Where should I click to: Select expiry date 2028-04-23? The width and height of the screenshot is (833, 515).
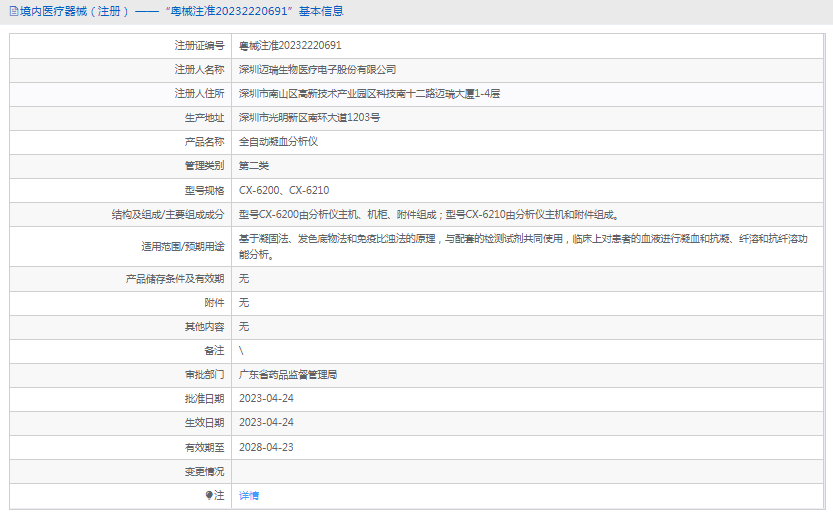266,448
